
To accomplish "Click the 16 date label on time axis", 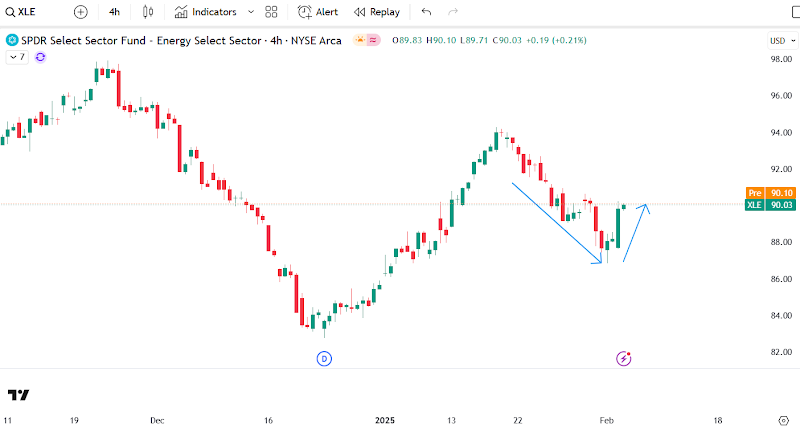I will tap(268, 420).
